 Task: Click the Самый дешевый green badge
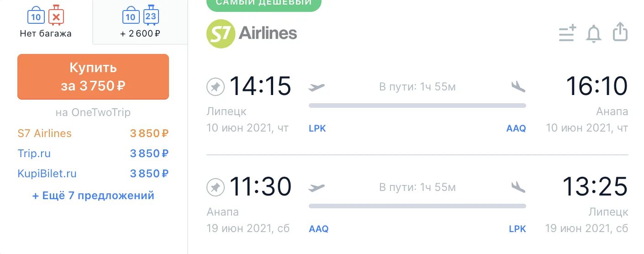tap(264, 3)
